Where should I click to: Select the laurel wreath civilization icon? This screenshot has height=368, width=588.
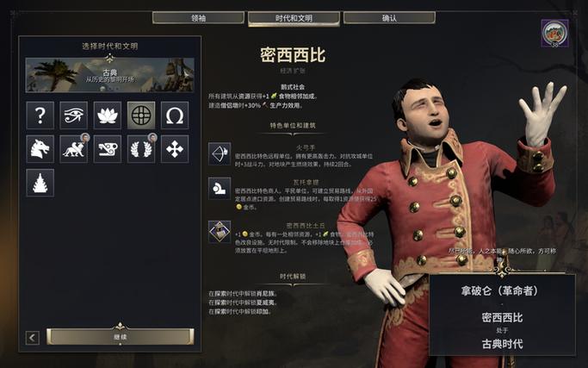(141, 149)
